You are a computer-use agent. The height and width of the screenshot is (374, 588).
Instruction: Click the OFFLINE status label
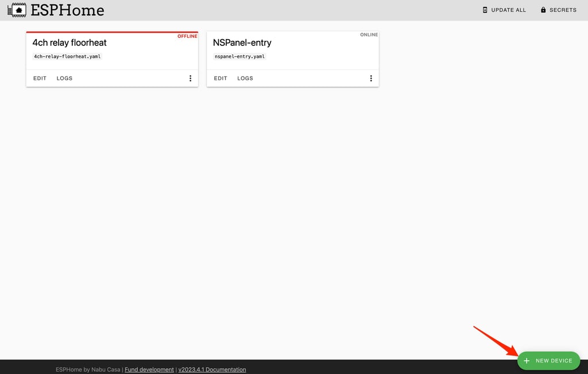pos(187,36)
